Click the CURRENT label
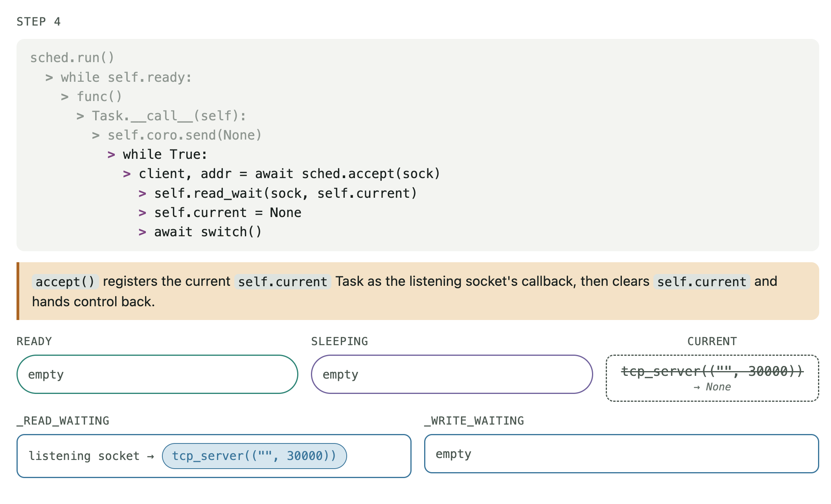This screenshot has height=504, width=831. 712,341
